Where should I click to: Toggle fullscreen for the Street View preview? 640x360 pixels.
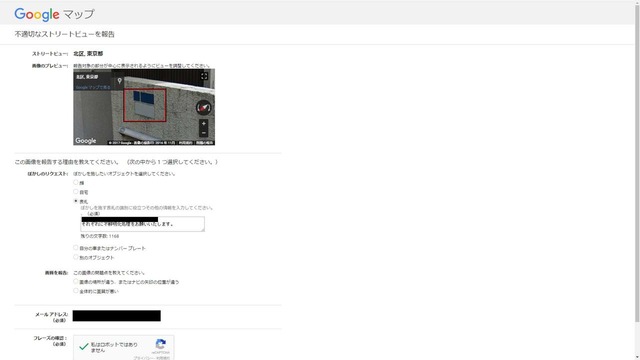click(x=204, y=76)
